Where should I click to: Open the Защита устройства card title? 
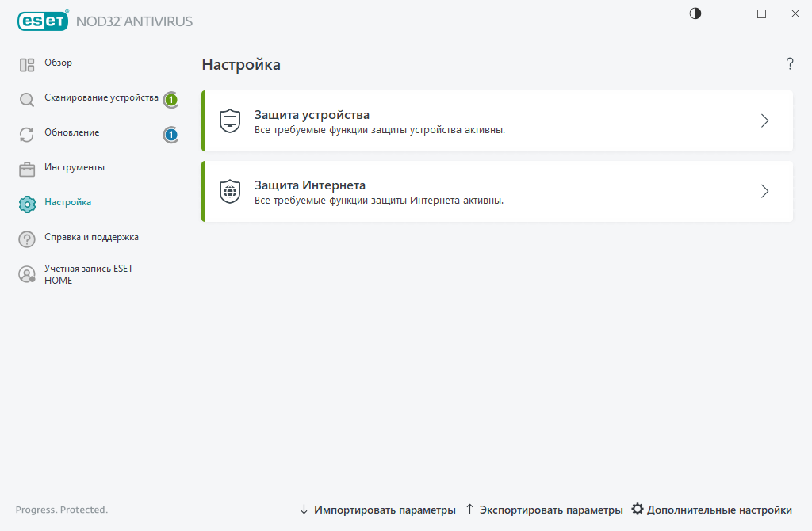point(312,115)
